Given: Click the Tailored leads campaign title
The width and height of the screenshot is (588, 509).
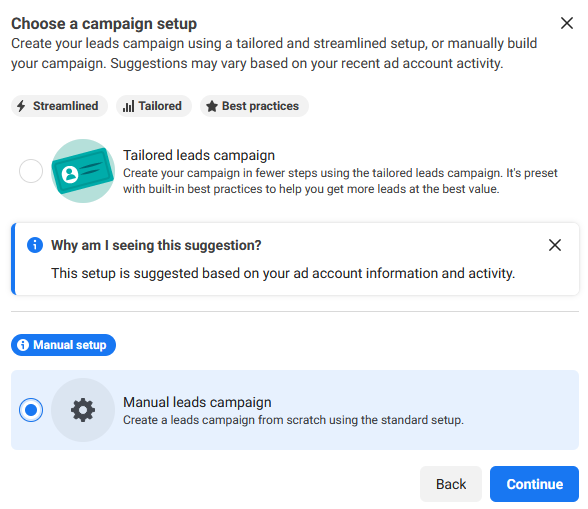Looking at the screenshot, I should [199, 155].
